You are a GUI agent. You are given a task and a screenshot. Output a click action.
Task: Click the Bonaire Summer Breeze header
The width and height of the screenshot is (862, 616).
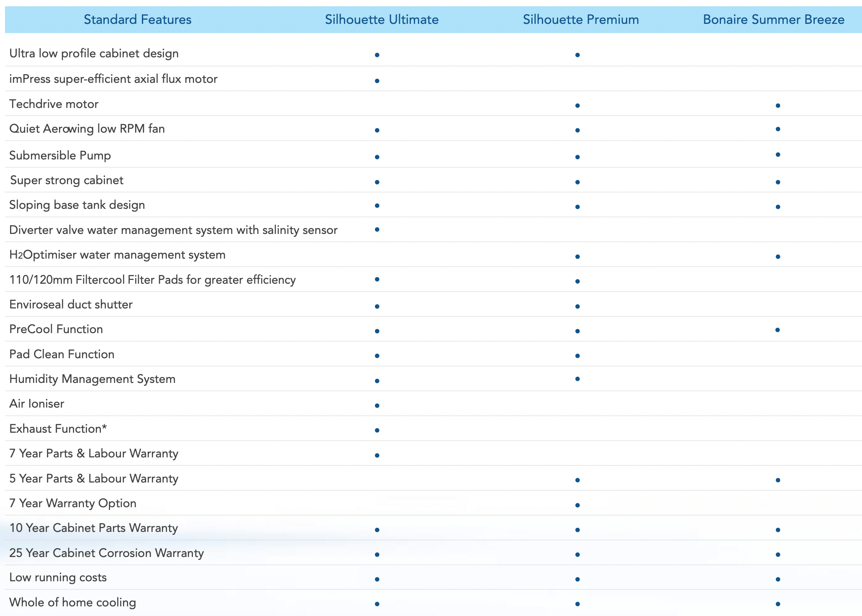[774, 20]
